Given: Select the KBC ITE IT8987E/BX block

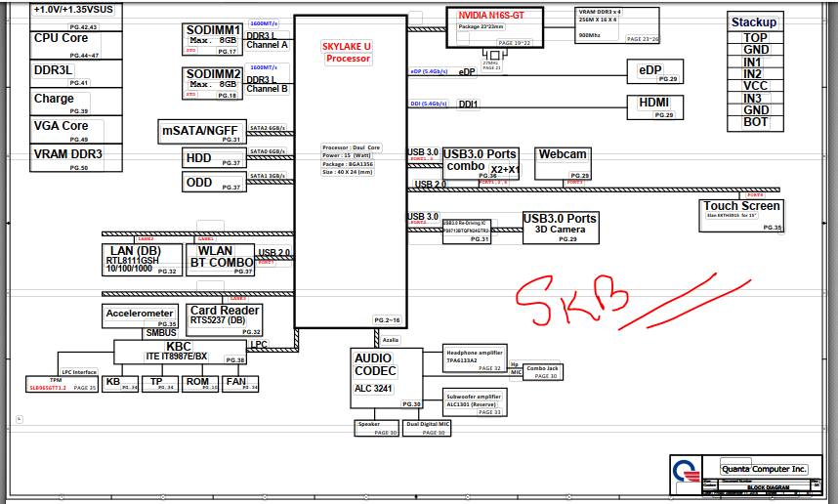Looking at the screenshot, I should pos(180,353).
